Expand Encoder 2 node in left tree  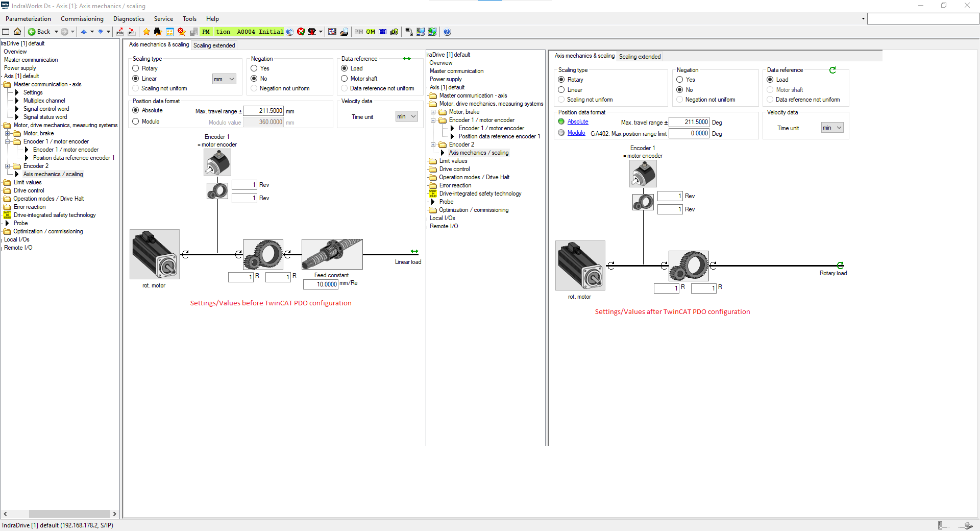(8, 166)
